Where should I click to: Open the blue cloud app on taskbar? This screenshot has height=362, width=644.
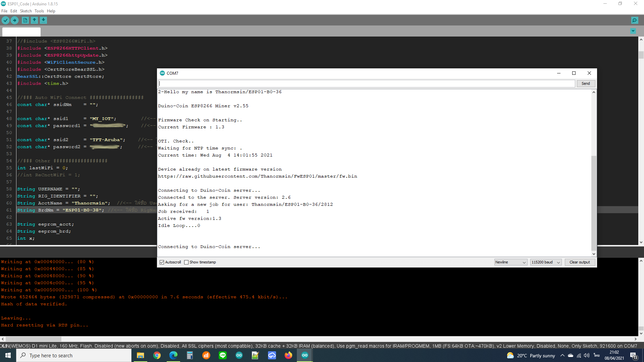click(x=272, y=355)
